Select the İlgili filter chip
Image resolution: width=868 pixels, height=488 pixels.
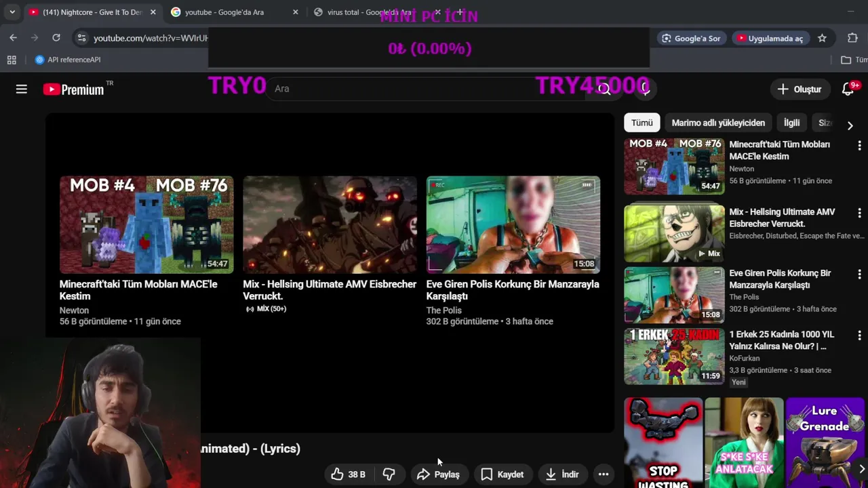(791, 123)
